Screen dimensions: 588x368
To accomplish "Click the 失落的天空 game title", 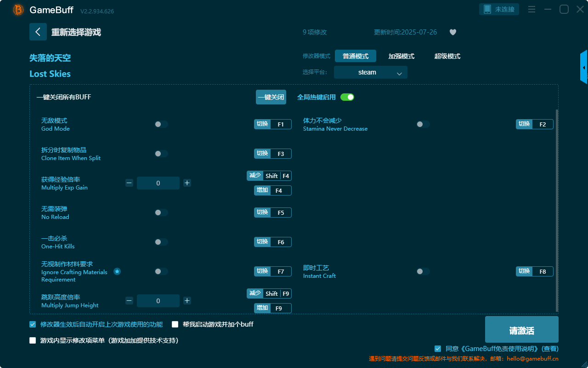I will [50, 58].
